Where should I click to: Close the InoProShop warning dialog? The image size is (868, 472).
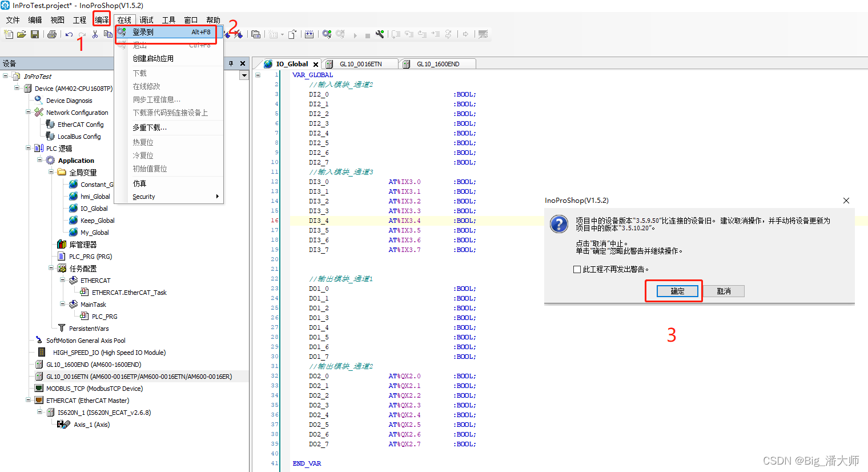tap(846, 201)
